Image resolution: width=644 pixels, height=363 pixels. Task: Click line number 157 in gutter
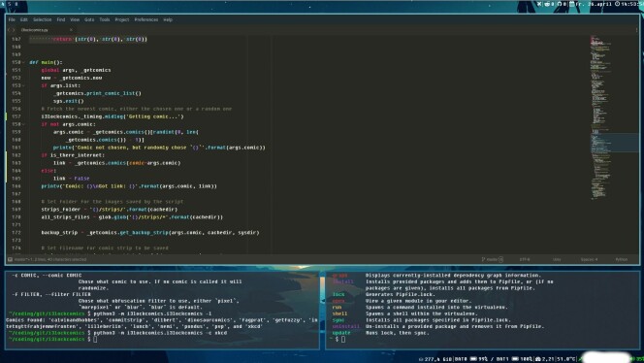coord(16,116)
